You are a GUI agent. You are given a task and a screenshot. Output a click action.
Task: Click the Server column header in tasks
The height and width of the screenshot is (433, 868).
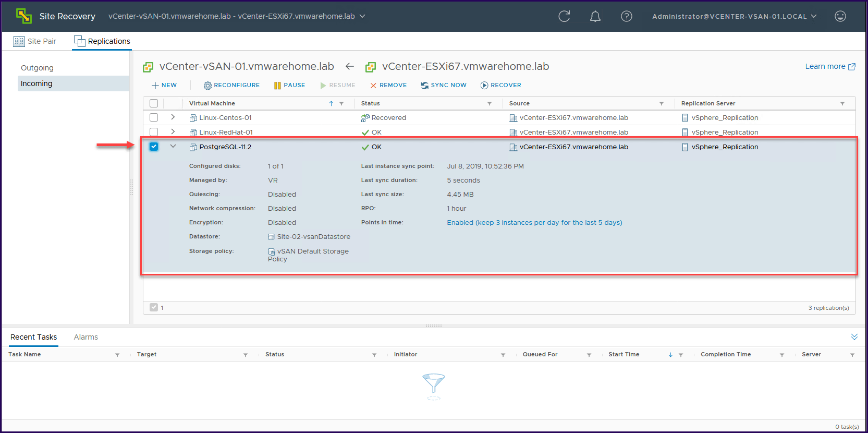tap(811, 354)
